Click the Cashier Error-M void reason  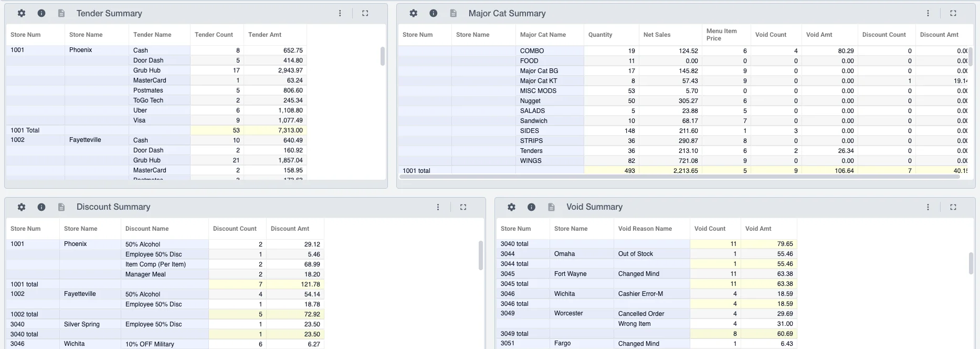click(x=640, y=294)
